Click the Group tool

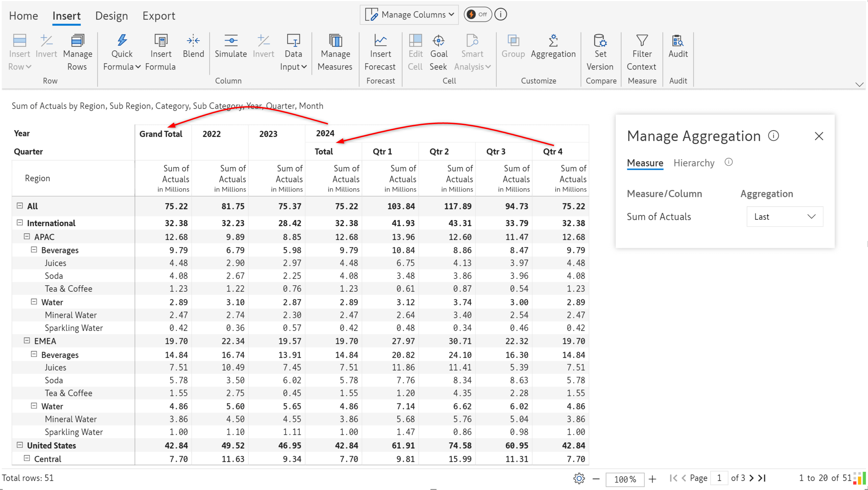pos(513,46)
